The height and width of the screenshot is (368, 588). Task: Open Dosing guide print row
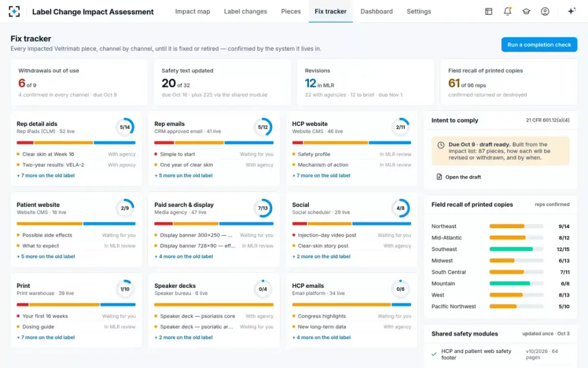76,327
